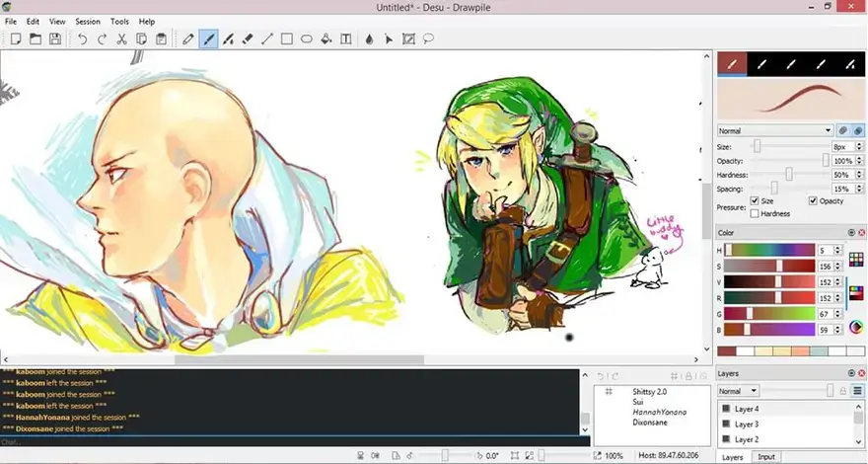Step the Saturation 156 spinner
Viewport: 868px width, 464px height.
pyautogui.click(x=837, y=267)
